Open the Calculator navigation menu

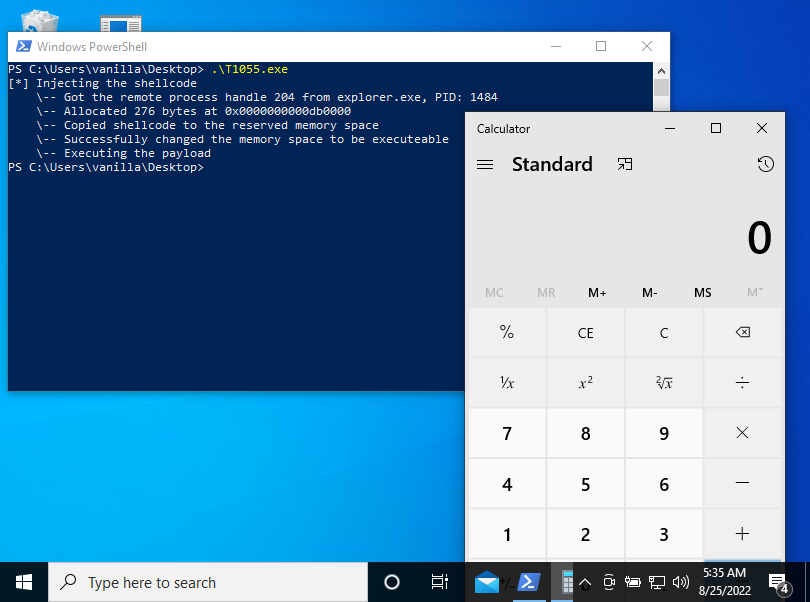click(485, 164)
